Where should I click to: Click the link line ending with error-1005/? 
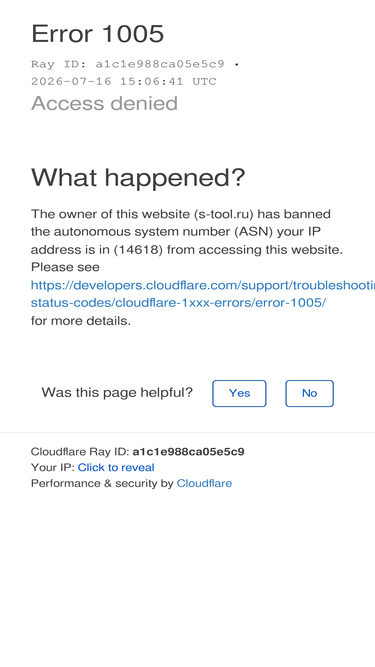coord(178,303)
